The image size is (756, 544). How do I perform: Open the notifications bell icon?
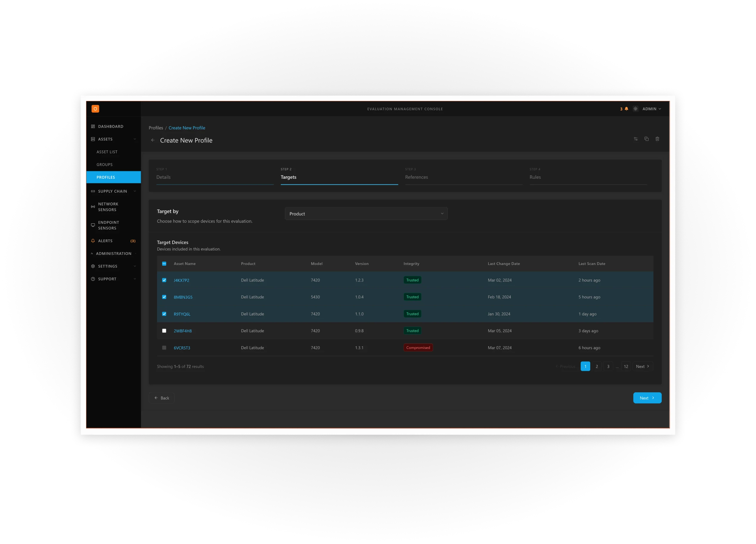click(x=626, y=109)
